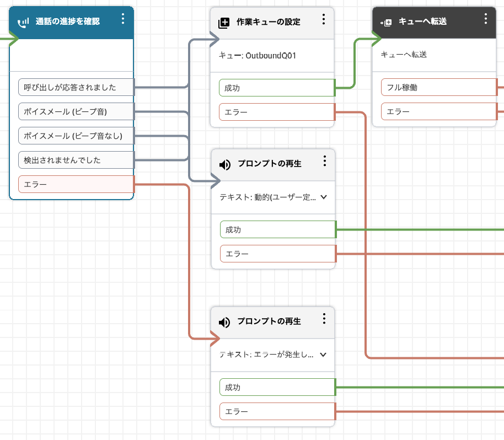This screenshot has width=504, height=440.
Task: Select the 検出されませんでした branch
Action: click(76, 160)
